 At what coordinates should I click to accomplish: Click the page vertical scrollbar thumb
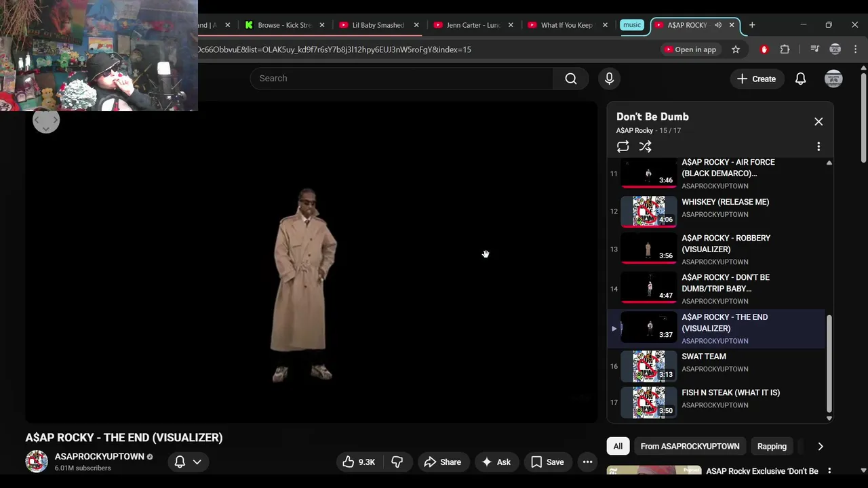[x=863, y=117]
